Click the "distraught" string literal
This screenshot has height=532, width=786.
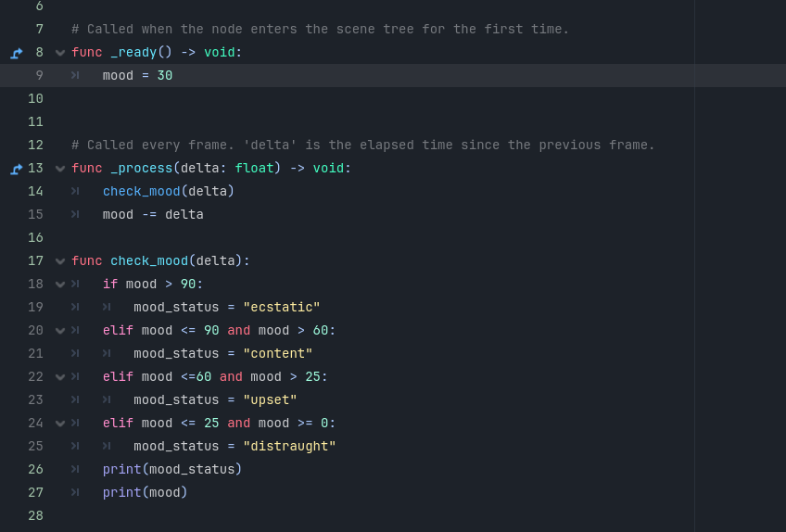[289, 446]
